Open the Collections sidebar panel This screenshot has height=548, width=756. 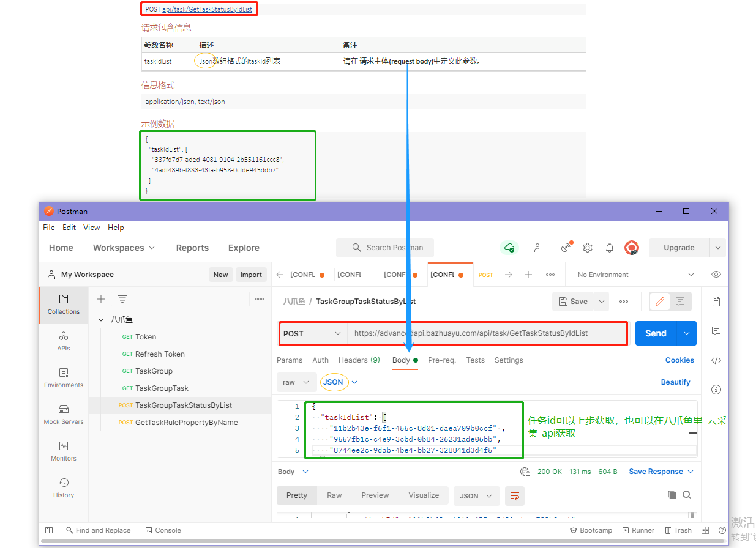(64, 304)
